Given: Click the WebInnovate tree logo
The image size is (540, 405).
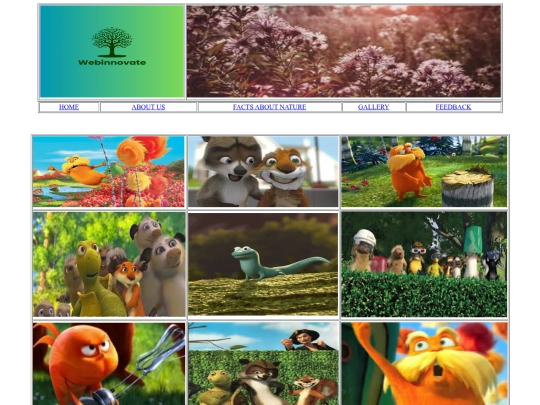Looking at the screenshot, I should [x=112, y=52].
